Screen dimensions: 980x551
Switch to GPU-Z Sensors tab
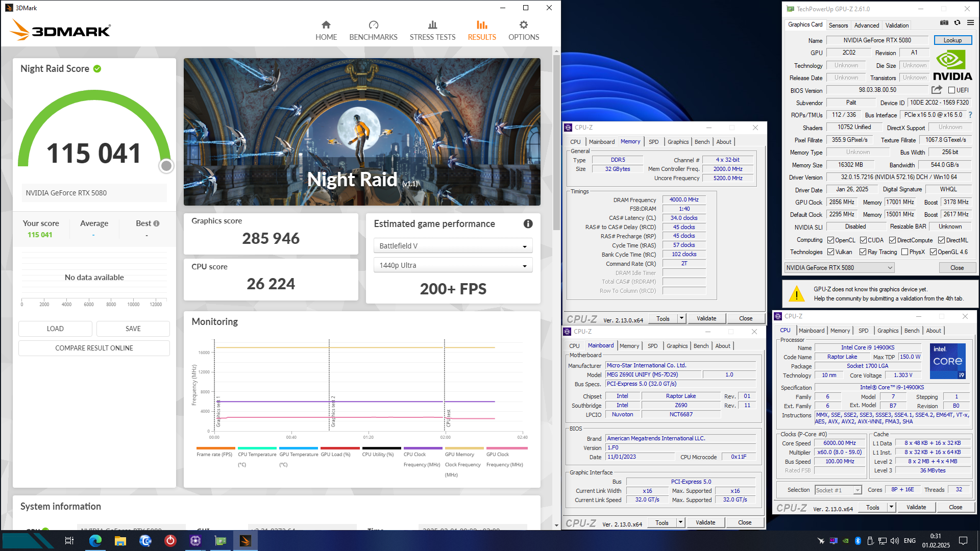[x=838, y=26]
